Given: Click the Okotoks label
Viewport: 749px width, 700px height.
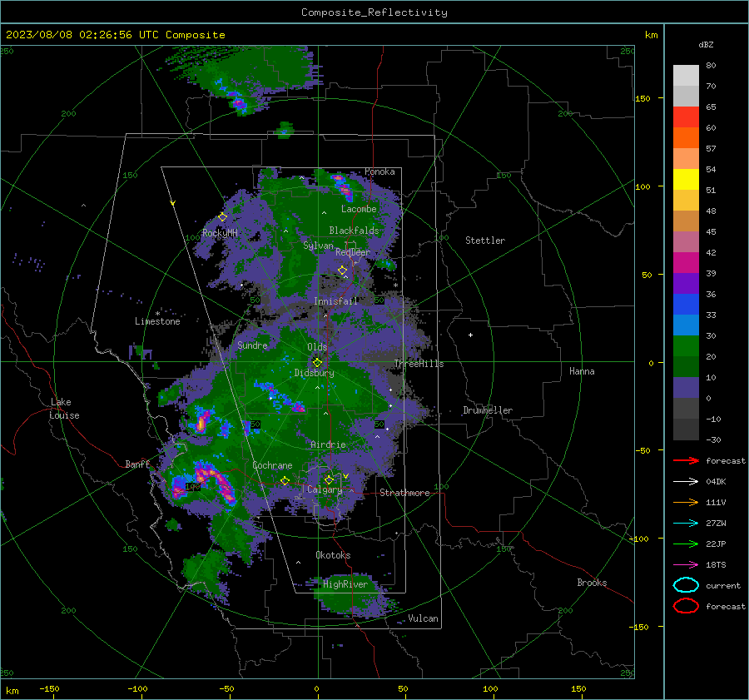Looking at the screenshot, I should pos(333,555).
